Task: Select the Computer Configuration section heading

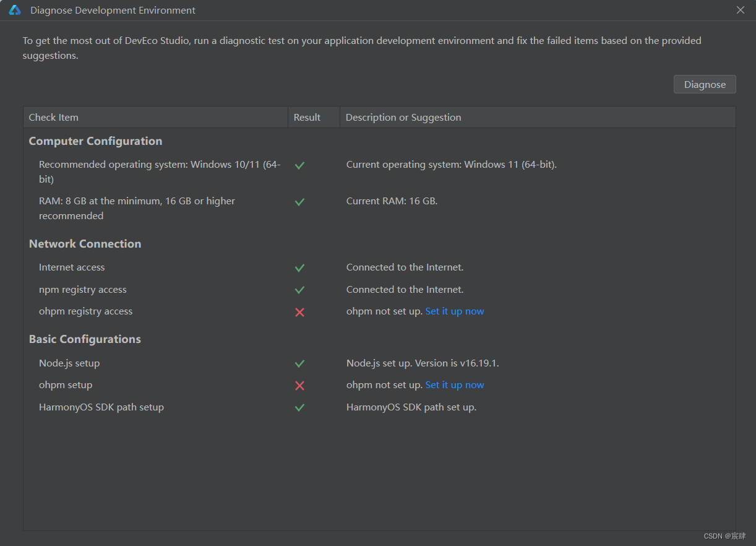Action: click(x=95, y=141)
